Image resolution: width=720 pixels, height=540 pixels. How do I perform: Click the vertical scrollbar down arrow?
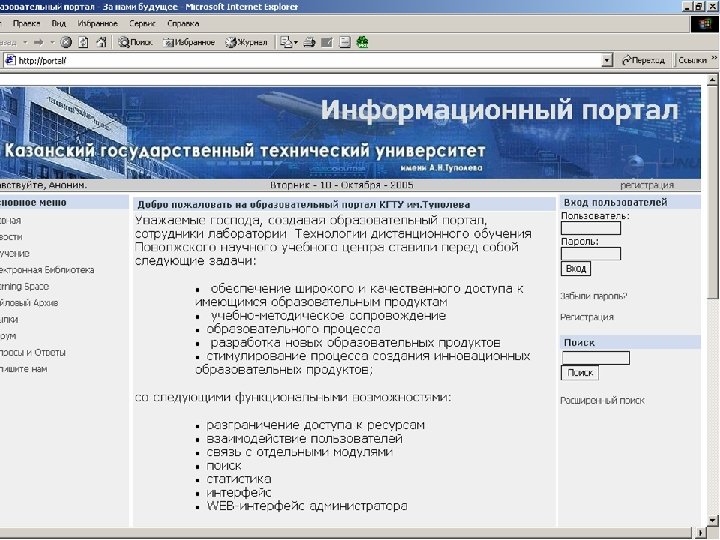(x=712, y=521)
